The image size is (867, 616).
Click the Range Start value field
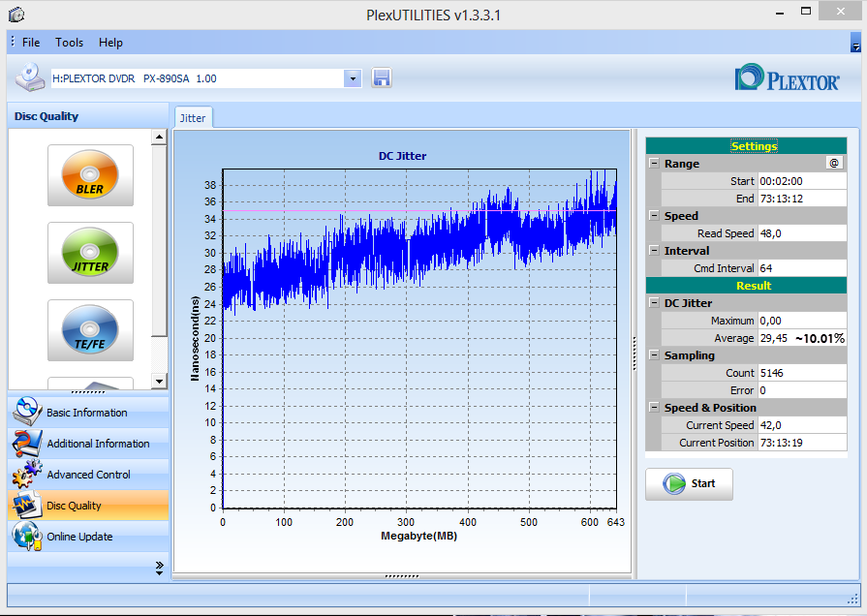(802, 181)
